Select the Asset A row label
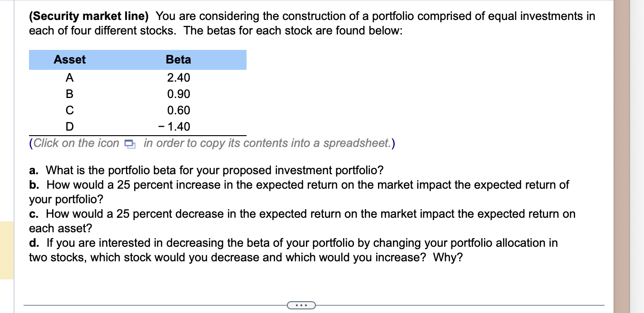 [69, 78]
